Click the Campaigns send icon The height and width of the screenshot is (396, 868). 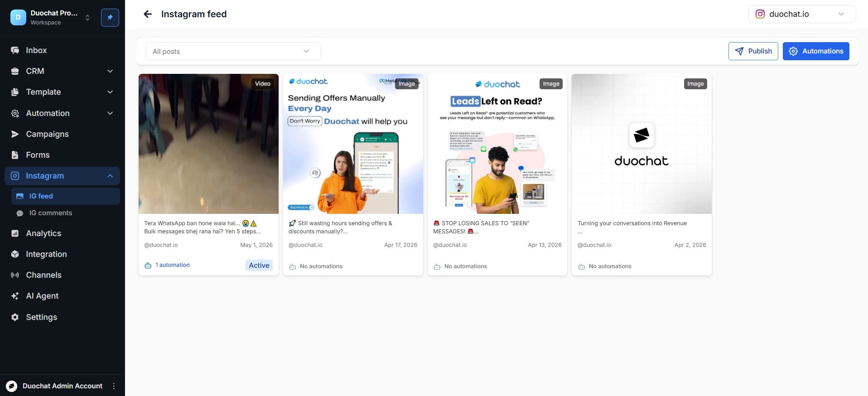pos(15,134)
